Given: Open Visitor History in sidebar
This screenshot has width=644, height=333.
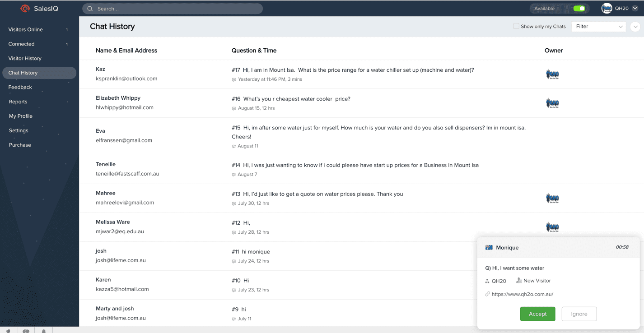Looking at the screenshot, I should [25, 58].
